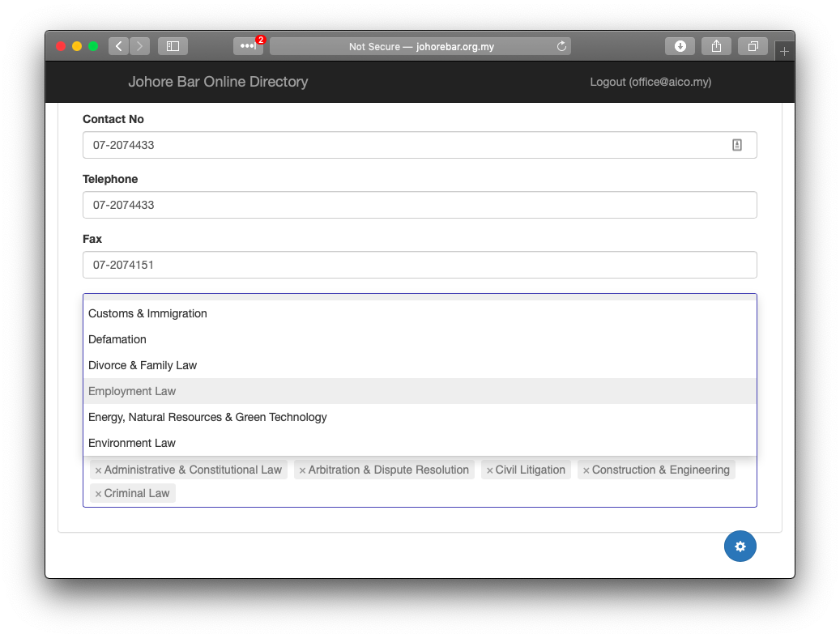Choose Customs & Immigration option
This screenshot has height=638, width=840.
[147, 313]
